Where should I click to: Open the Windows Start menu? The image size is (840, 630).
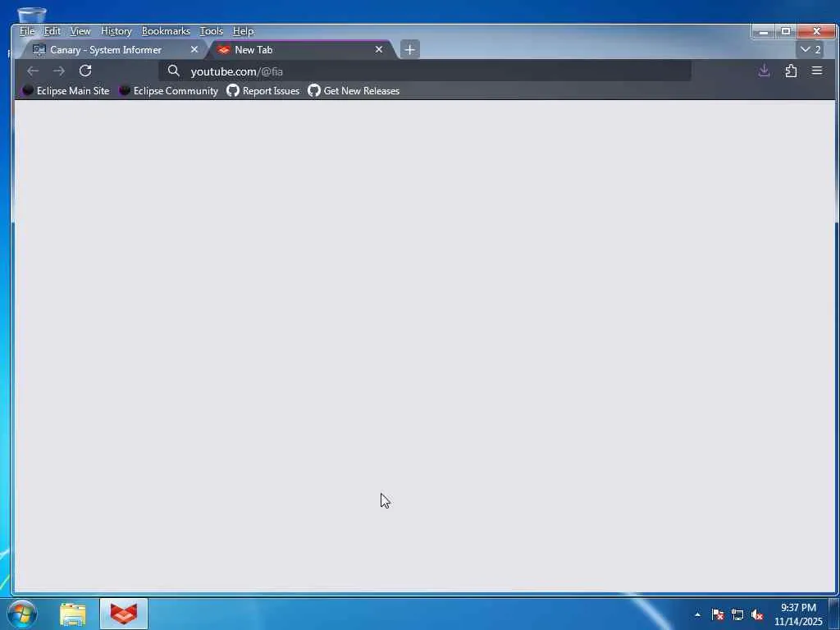[22, 614]
